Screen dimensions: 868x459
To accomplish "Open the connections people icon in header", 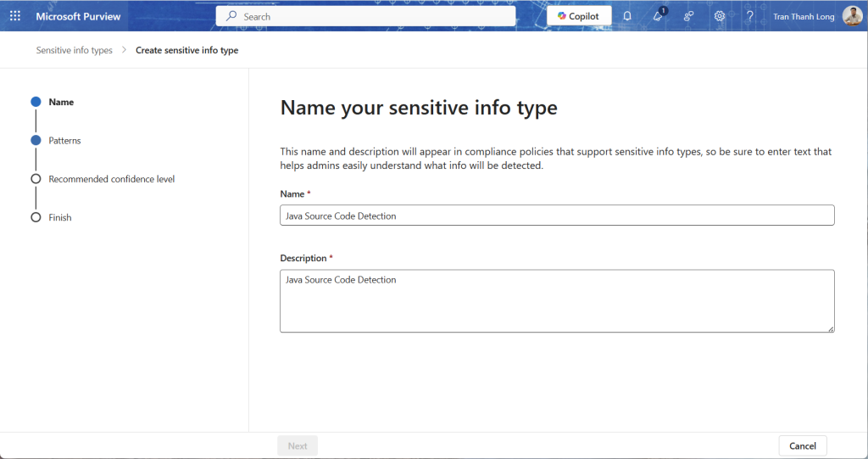I will pos(688,16).
